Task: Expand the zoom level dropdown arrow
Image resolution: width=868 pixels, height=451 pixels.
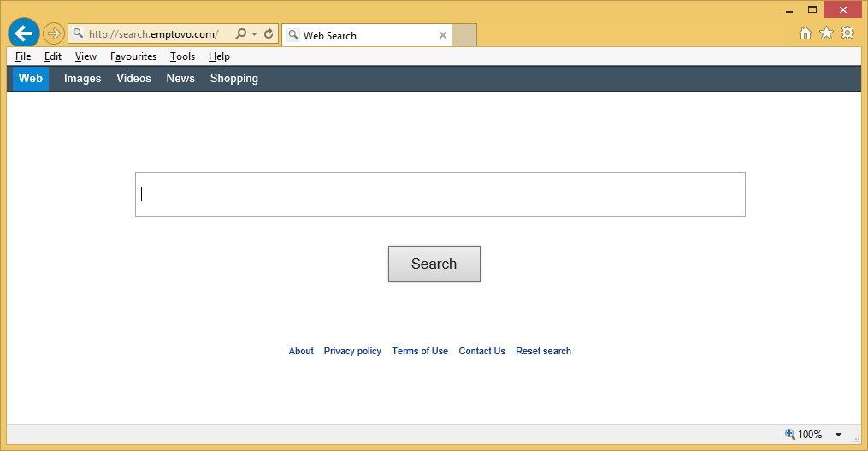Action: [838, 435]
